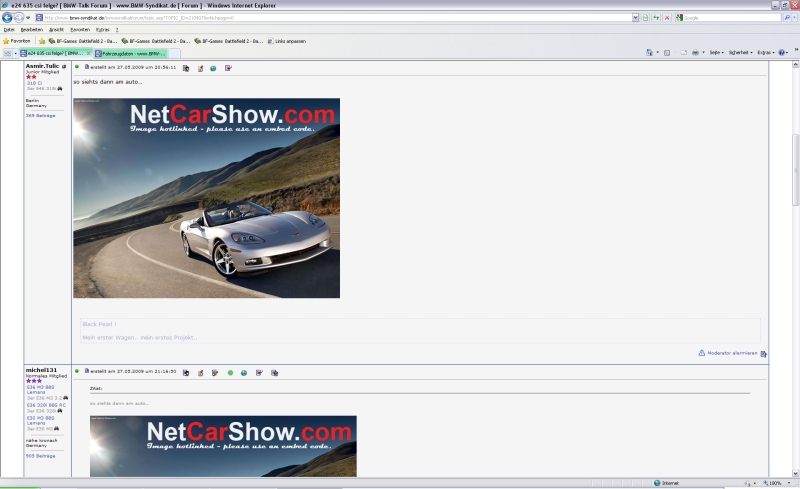Click the vertical scrollbar up arrow
Viewport: 800px width, 489px height.
795,64
